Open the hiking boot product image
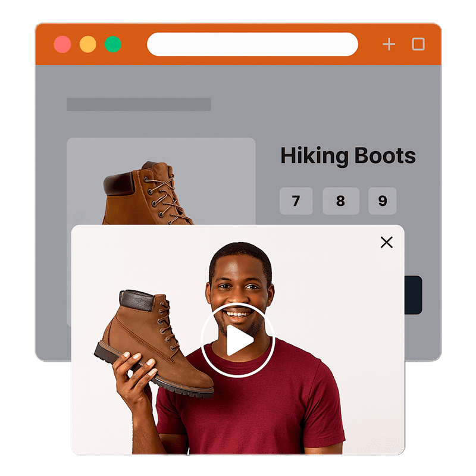476x476 pixels. click(161, 181)
